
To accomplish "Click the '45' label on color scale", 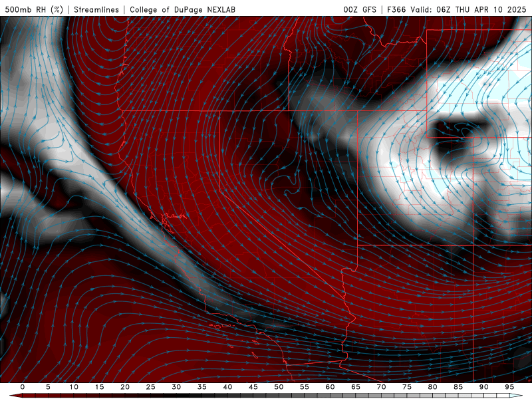I will tap(253, 387).
